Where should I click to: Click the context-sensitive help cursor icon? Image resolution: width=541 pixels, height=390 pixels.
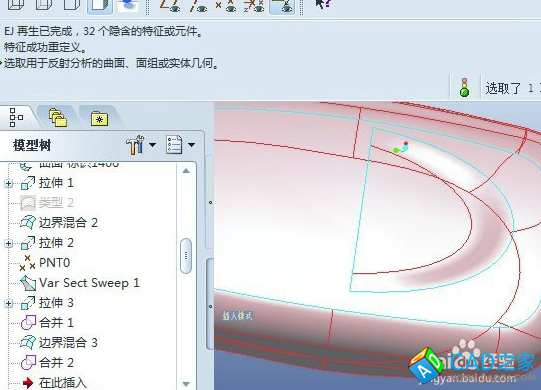tap(323, 4)
